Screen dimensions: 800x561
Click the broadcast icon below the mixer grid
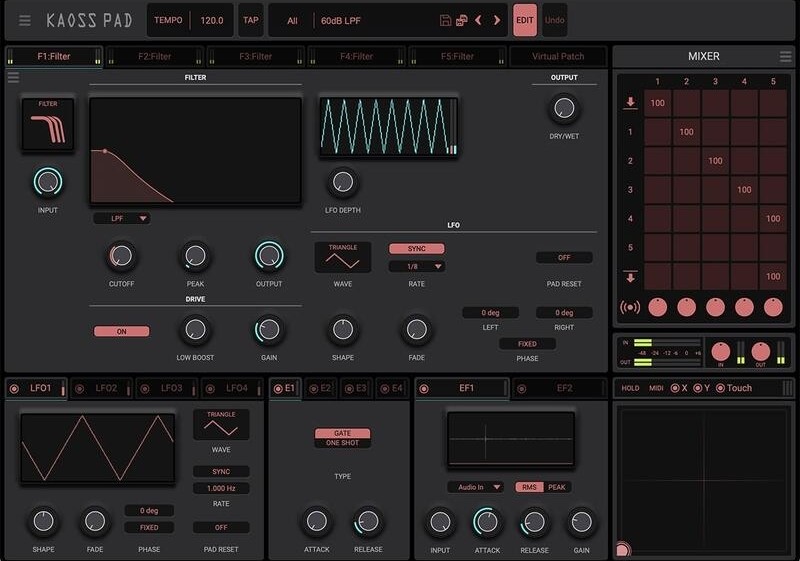[x=630, y=307]
